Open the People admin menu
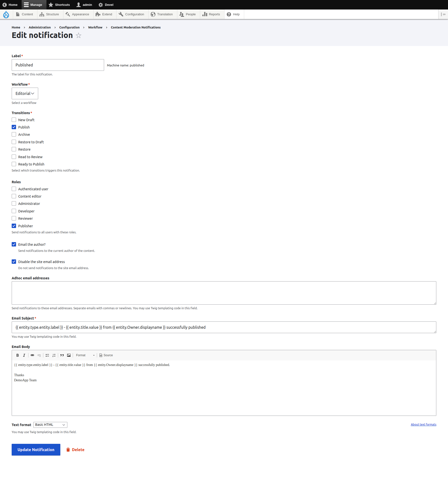448x483 pixels. (188, 14)
